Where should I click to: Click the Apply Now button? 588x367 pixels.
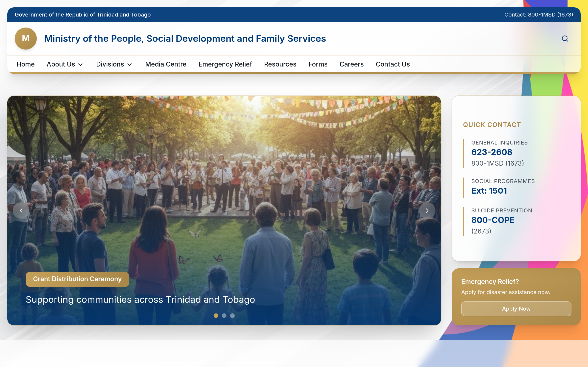(516, 309)
